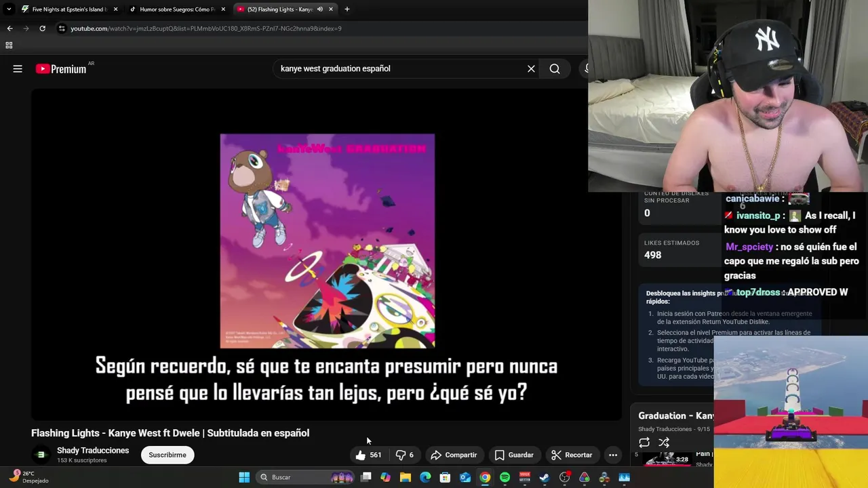Switch to Humor sobre Suegros tab

tap(176, 9)
